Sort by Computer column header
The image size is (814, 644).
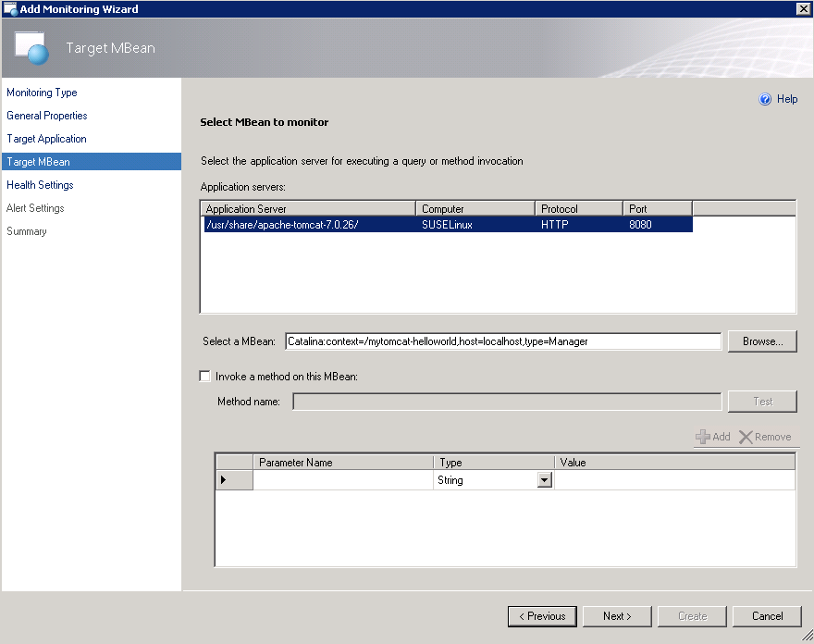click(x=475, y=209)
